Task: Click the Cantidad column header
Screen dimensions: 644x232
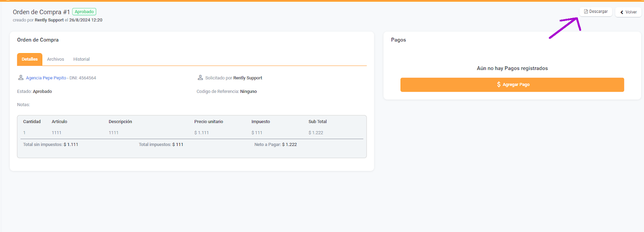Action: click(x=32, y=121)
